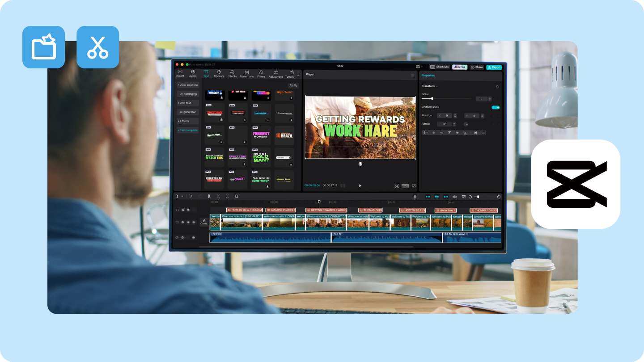The image size is (644, 362).
Task: Select the GETTING REWARDS / WORK text clip
Action: pyautogui.click(x=326, y=210)
